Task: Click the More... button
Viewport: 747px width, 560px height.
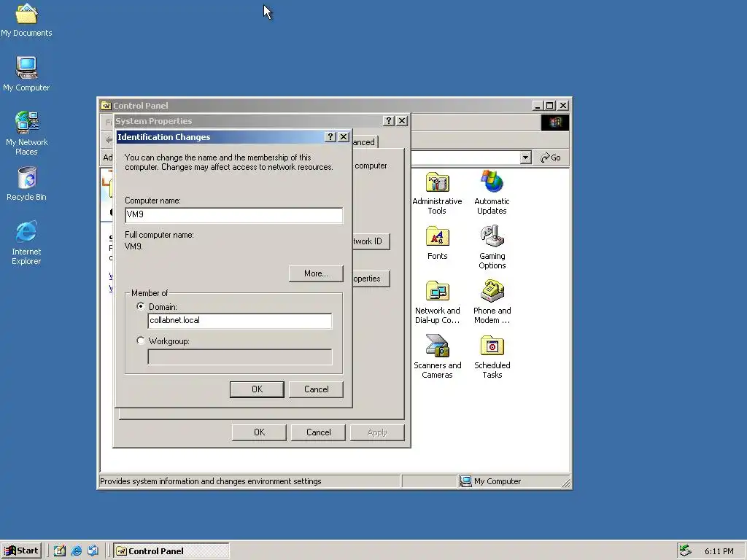Action: pos(316,273)
